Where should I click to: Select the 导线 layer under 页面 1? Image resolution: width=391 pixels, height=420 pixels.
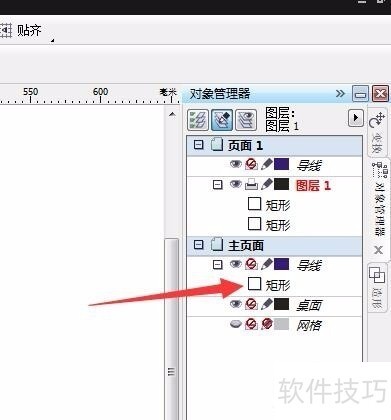point(309,165)
